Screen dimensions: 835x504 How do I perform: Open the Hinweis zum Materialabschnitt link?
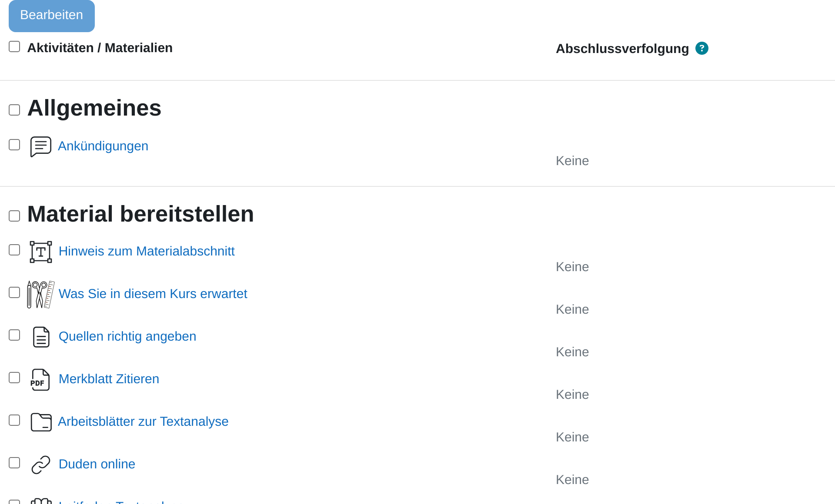pyautogui.click(x=147, y=251)
